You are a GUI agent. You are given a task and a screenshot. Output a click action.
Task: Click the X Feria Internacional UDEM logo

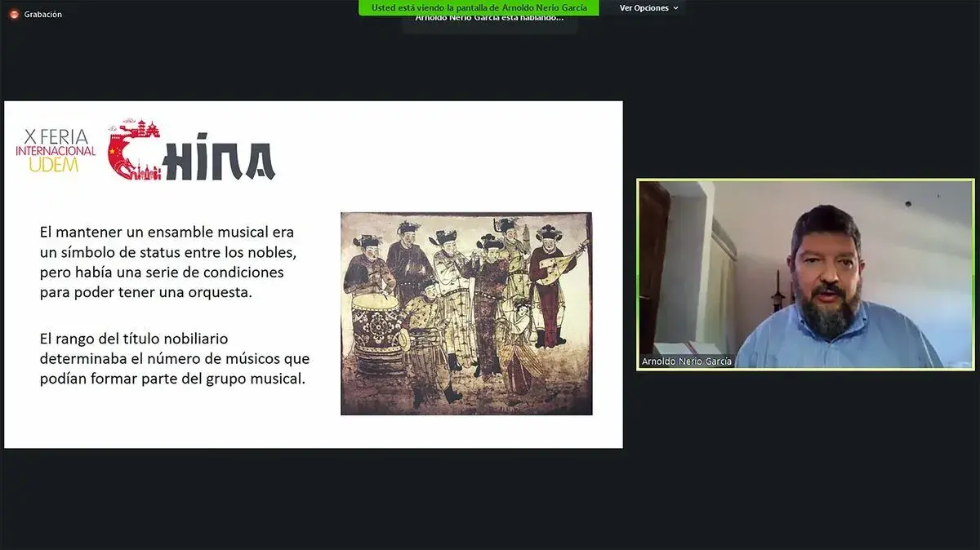pyautogui.click(x=56, y=150)
